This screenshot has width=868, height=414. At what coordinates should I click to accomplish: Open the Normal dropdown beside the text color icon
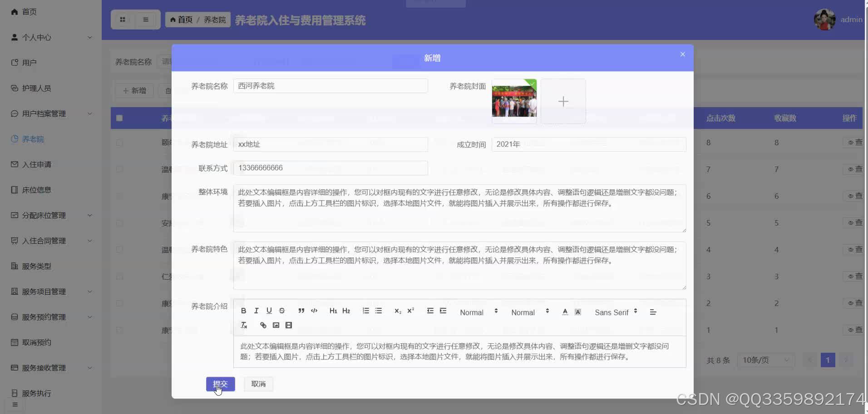point(530,312)
